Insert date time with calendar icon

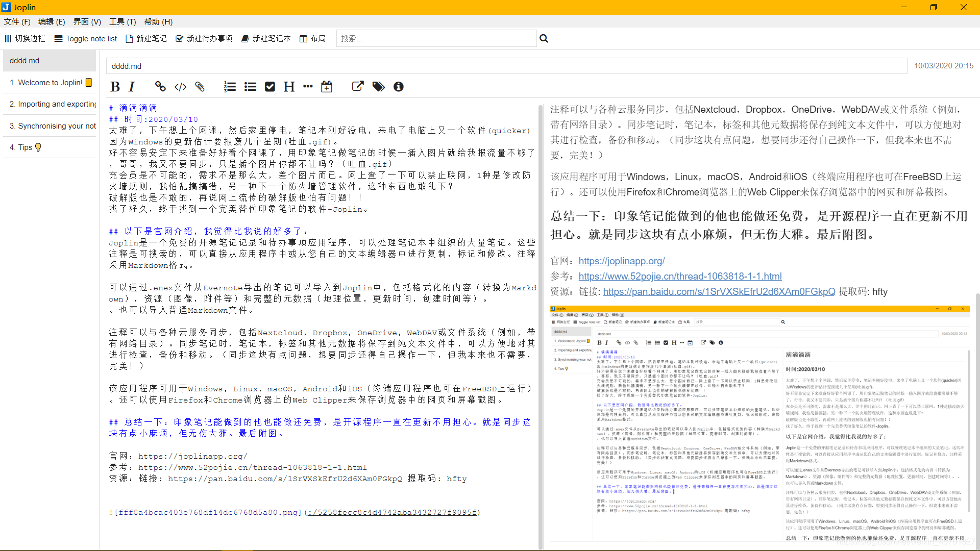(x=327, y=87)
